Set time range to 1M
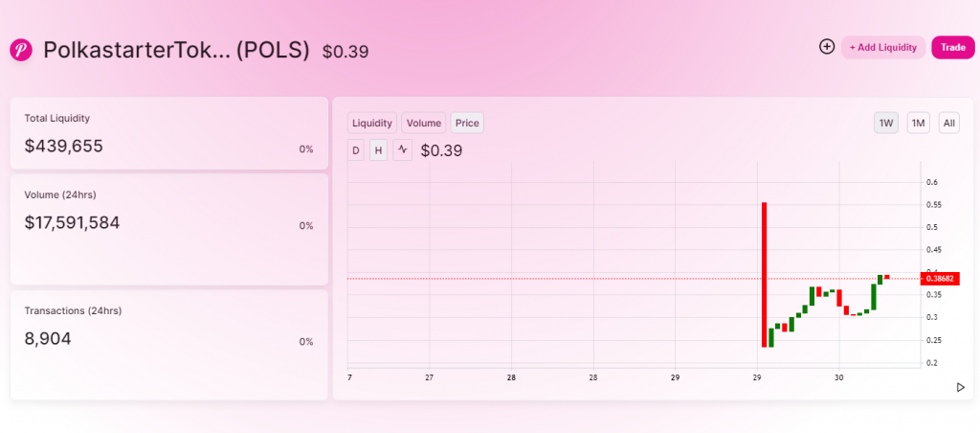The image size is (980, 433). [x=918, y=123]
